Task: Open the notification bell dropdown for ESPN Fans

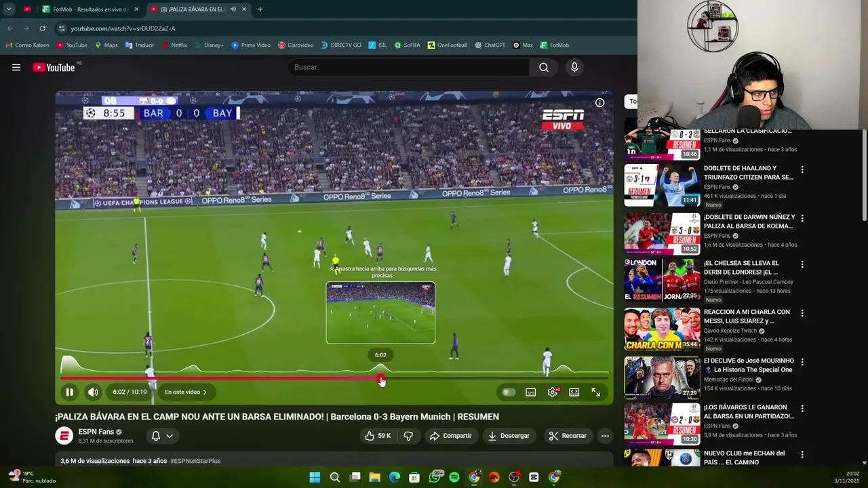Action: click(162, 436)
